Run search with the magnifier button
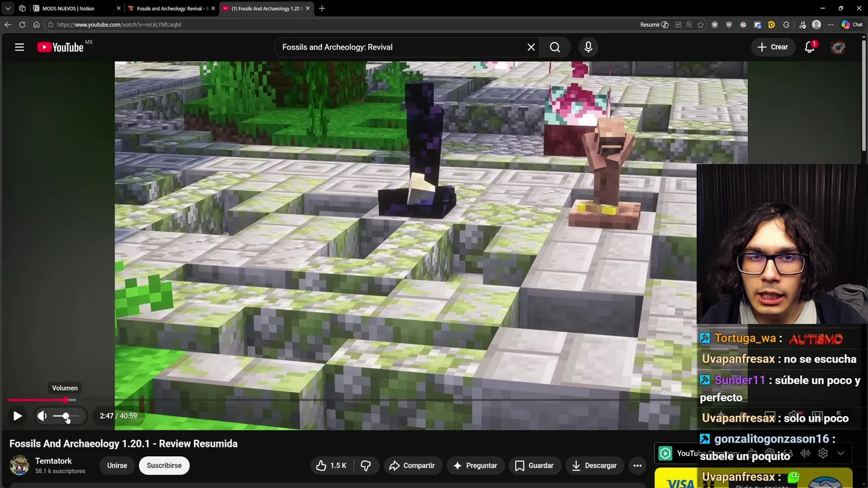This screenshot has width=868, height=488. [x=555, y=47]
